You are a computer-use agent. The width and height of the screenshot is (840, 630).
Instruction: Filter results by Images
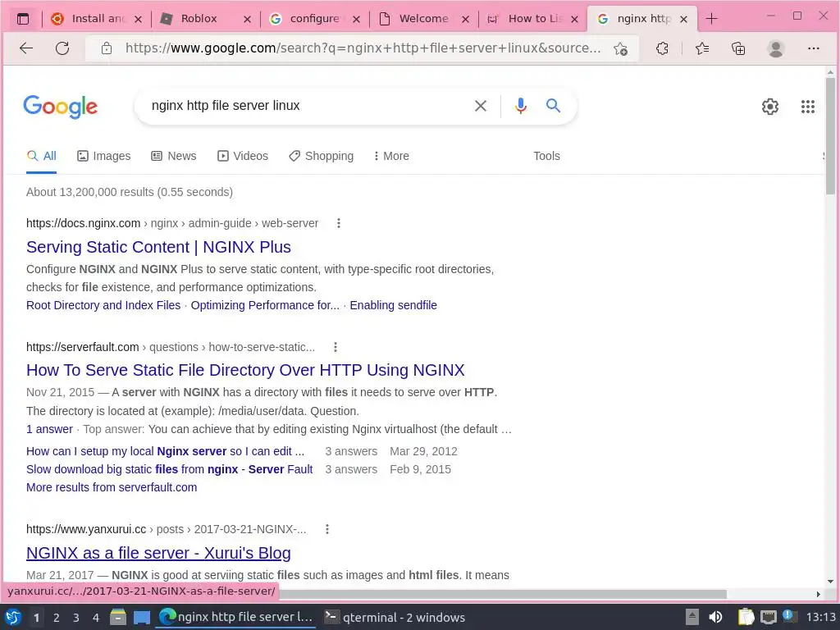pos(104,156)
